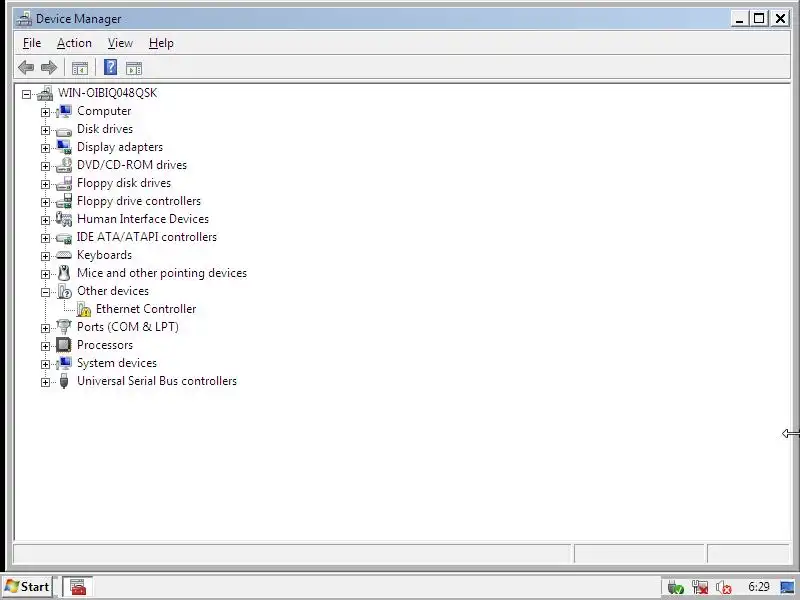Click the Processors chip icon

(64, 345)
